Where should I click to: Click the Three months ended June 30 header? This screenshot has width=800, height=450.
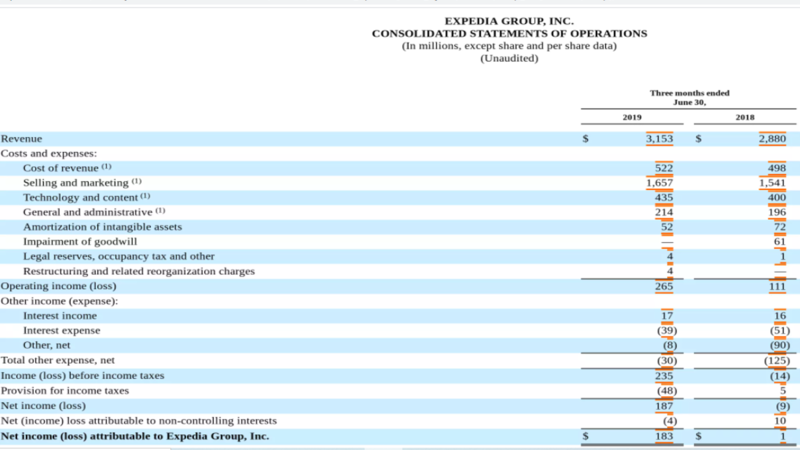pos(689,97)
